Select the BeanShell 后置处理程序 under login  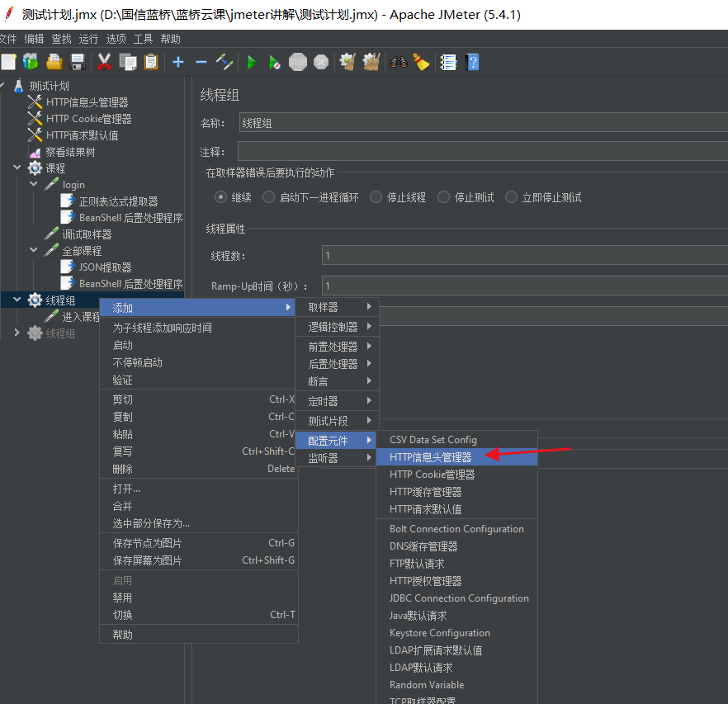coord(130,218)
